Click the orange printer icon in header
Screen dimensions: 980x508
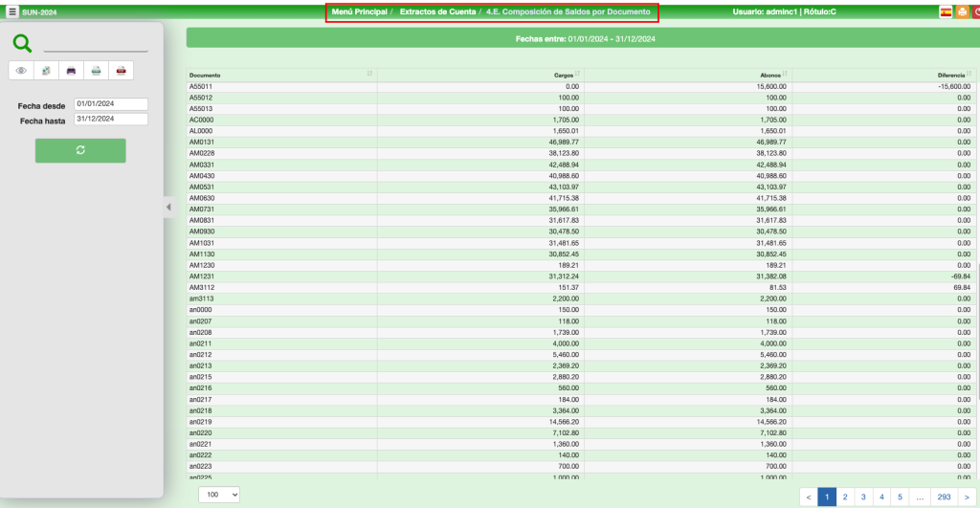961,12
